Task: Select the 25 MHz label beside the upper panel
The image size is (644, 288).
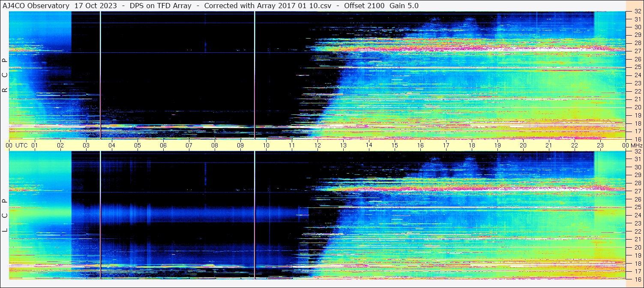Action: tap(637, 67)
